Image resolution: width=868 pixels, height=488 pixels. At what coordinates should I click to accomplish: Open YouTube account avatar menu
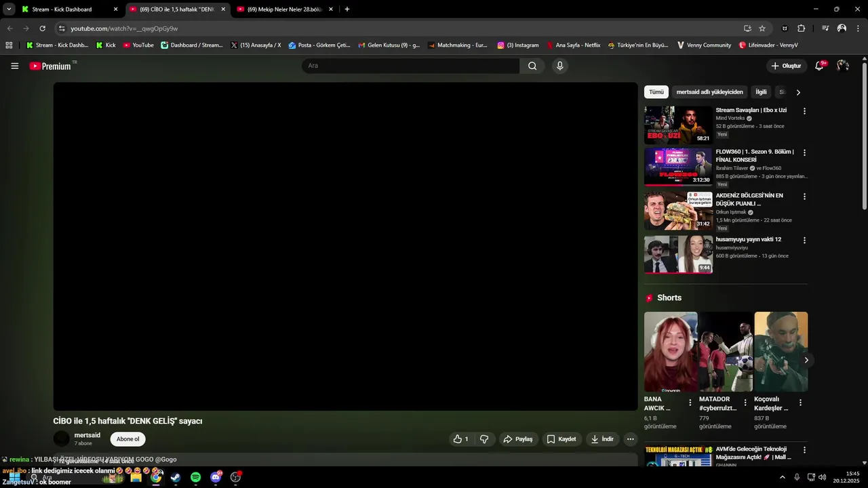pyautogui.click(x=843, y=66)
